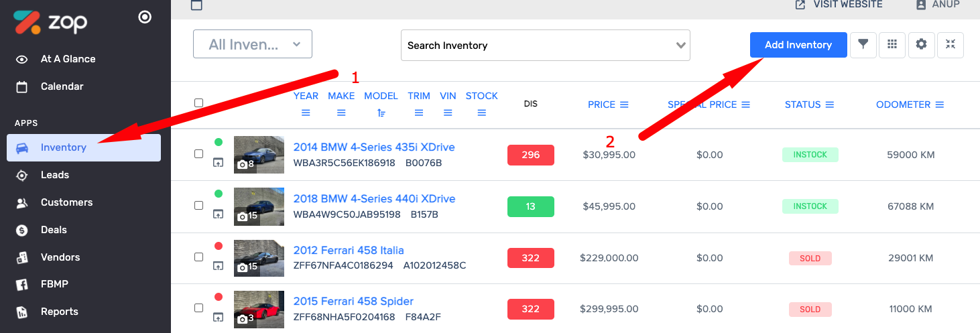
Task: Open the 2015 Ferrari 458 Spider link
Action: (353, 302)
